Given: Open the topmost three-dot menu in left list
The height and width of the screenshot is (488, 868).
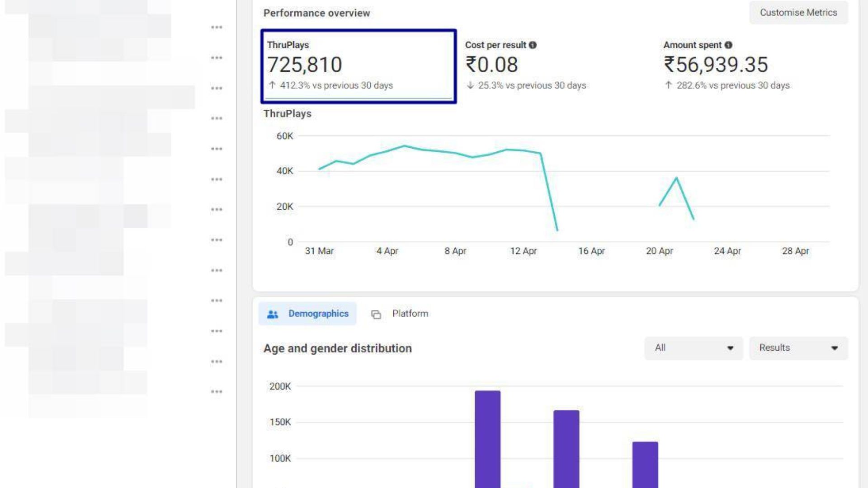Looking at the screenshot, I should (217, 28).
